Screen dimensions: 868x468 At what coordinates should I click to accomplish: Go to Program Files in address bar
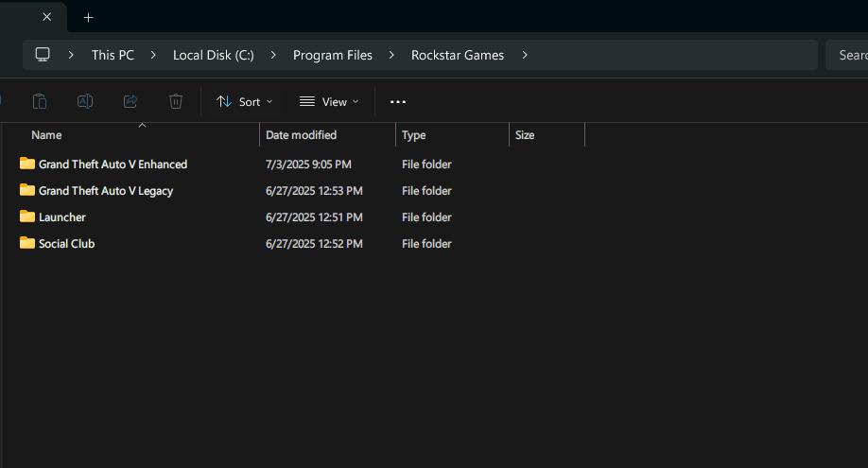point(332,55)
